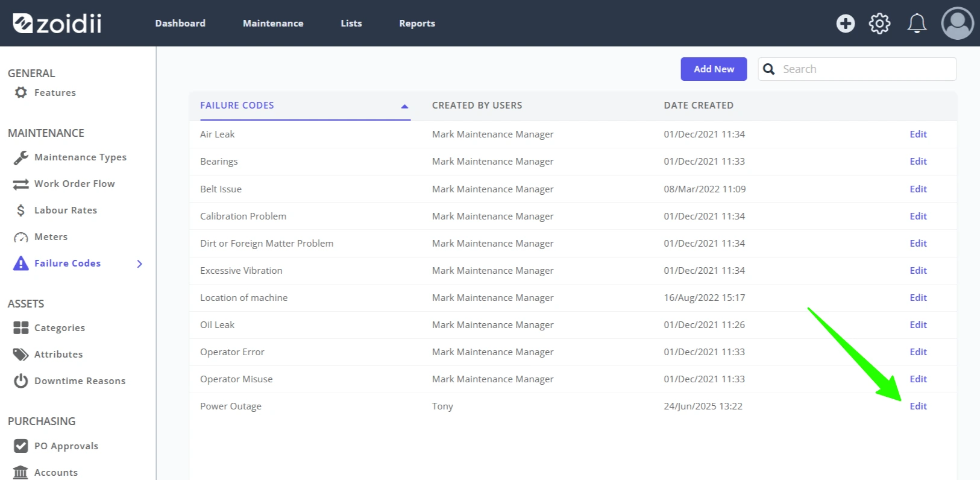Viewport: 980px width, 480px height.
Task: Click the 16/Aug/2022 15:17 date cell
Action: tap(705, 298)
